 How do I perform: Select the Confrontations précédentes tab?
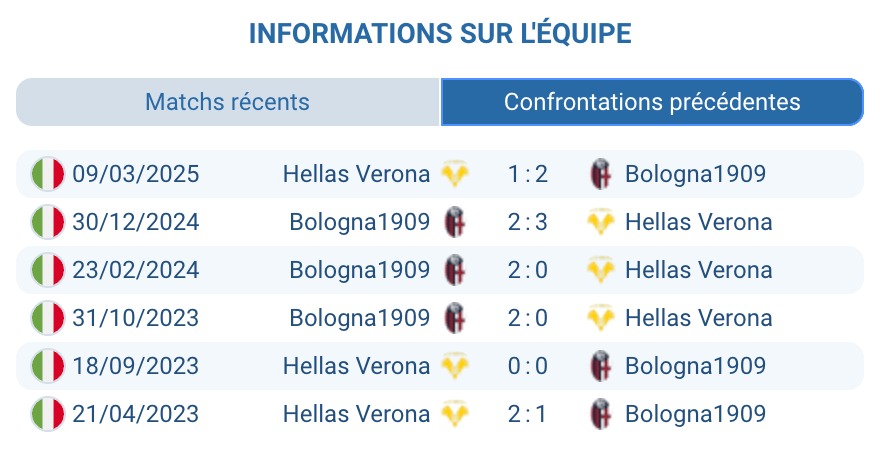coord(652,102)
